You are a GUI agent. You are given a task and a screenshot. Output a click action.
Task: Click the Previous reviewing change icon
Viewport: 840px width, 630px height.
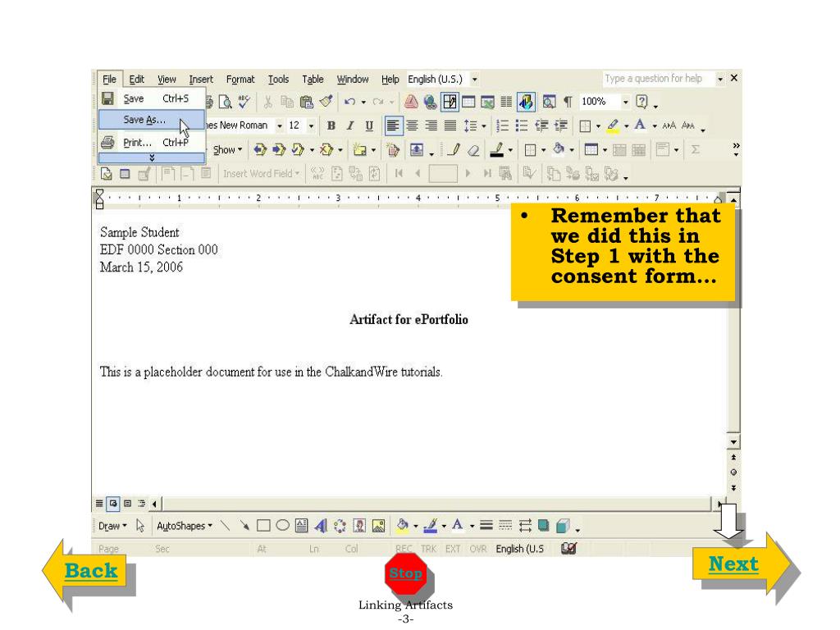pyautogui.click(x=260, y=150)
